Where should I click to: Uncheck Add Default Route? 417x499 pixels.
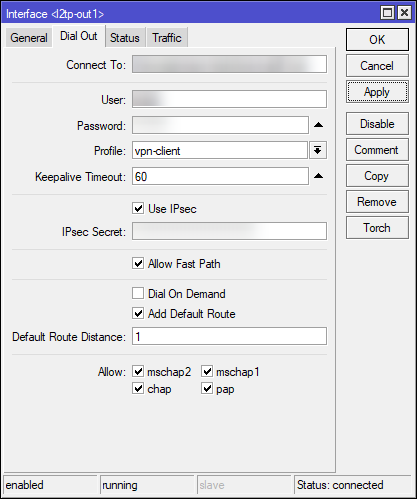138,313
